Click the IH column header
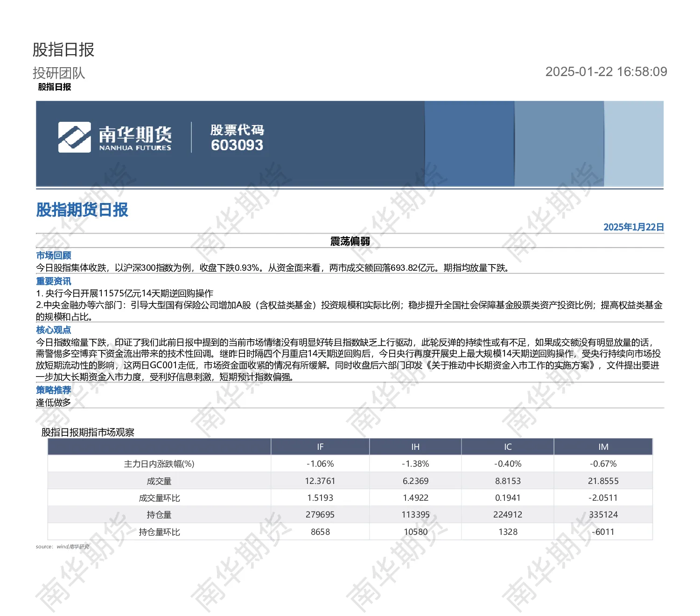This screenshot has width=700, height=616. click(415, 447)
